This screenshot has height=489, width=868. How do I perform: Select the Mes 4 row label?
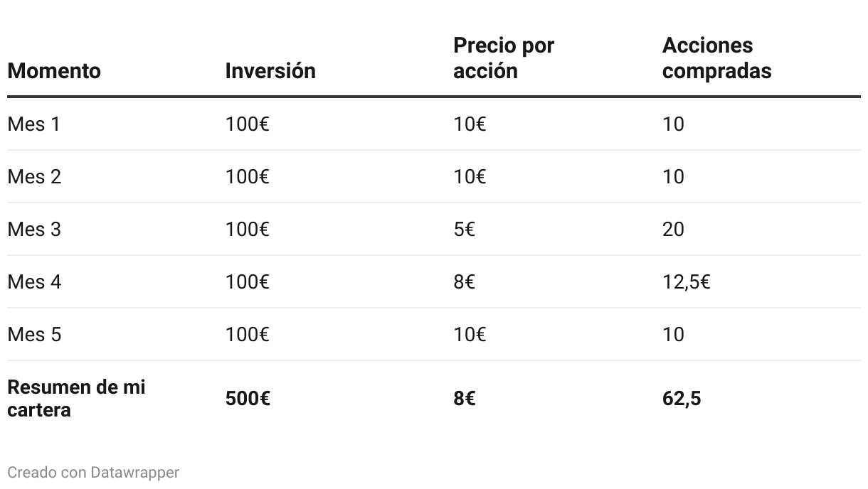(34, 282)
